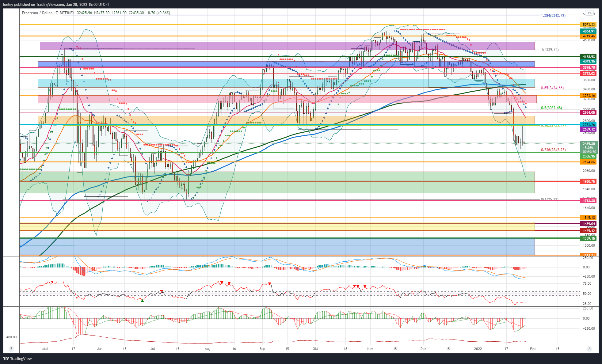Click the Okt label on time axis
Image resolution: width=602 pixels, height=364 pixels.
pos(315,349)
